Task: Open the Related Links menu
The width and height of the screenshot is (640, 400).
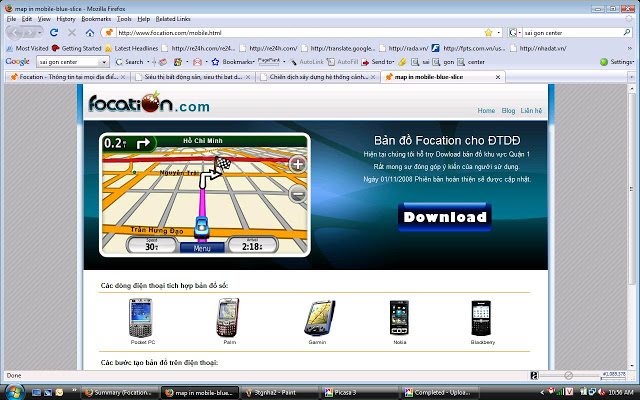Action: pos(173,19)
